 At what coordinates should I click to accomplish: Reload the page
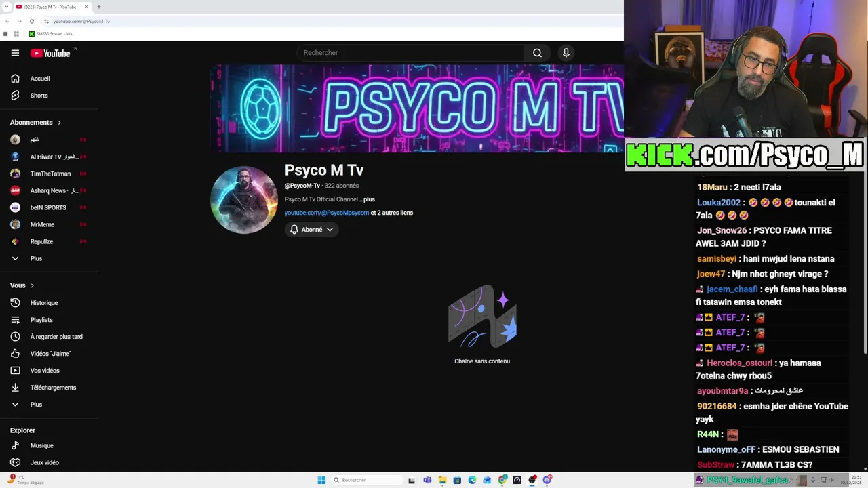point(32,21)
